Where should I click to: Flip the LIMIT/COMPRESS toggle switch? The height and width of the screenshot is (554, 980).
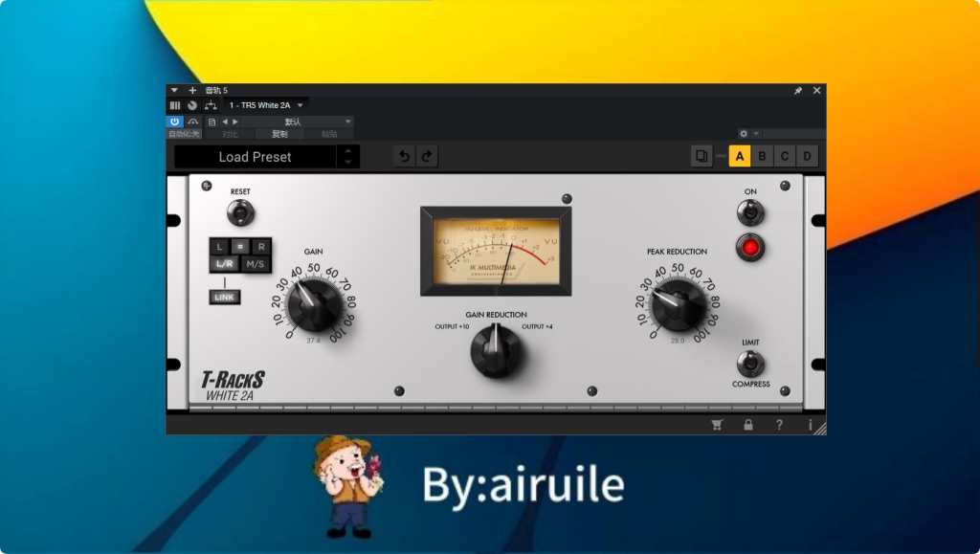pyautogui.click(x=750, y=364)
